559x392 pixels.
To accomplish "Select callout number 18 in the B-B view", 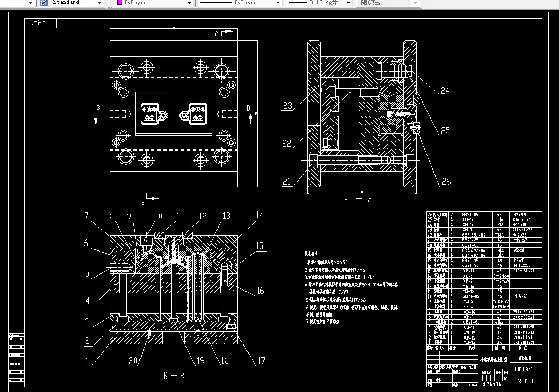I will (x=224, y=360).
